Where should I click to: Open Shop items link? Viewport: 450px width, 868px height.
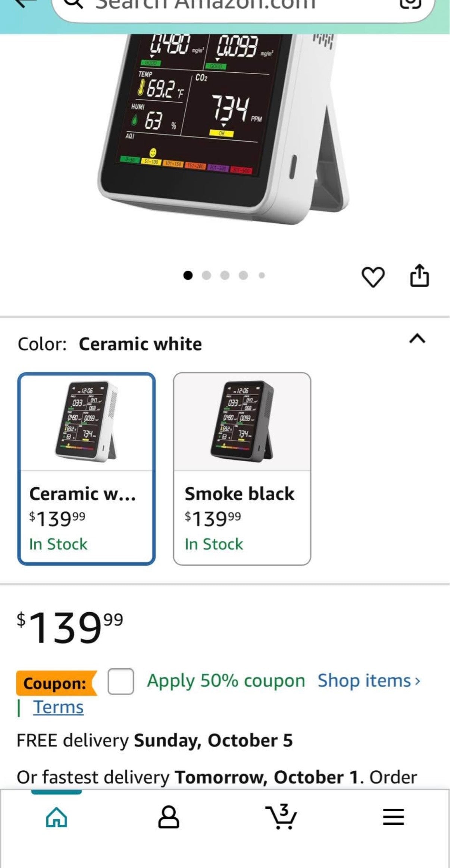(x=369, y=681)
